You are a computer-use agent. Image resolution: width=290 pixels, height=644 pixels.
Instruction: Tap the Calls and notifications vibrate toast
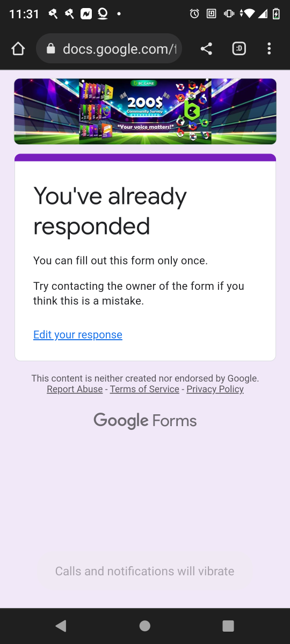(144, 571)
